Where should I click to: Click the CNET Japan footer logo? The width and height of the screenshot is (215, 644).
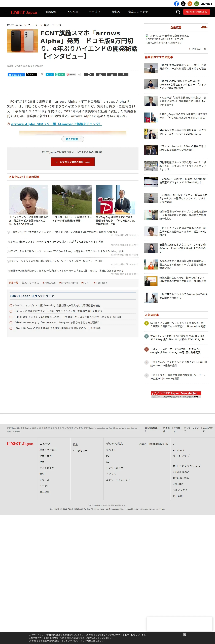point(20,444)
